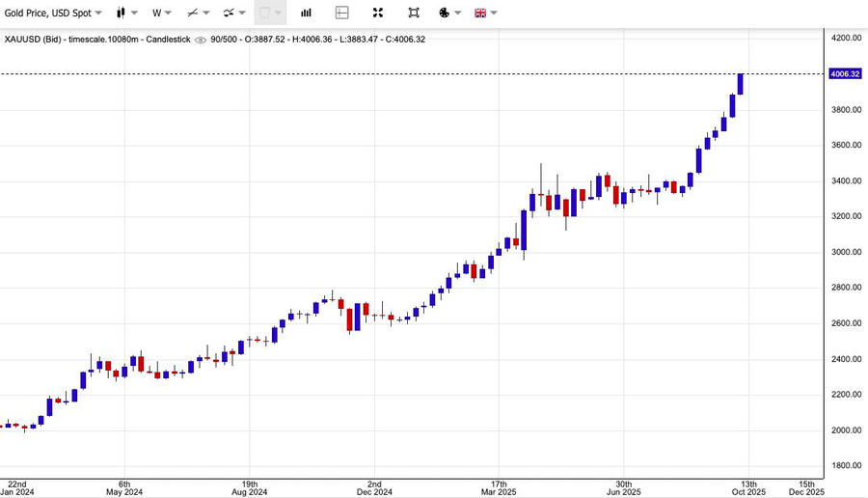This screenshot has height=498, width=868.
Task: Click the dropdown arrow beside the palette icon
Action: (x=458, y=14)
